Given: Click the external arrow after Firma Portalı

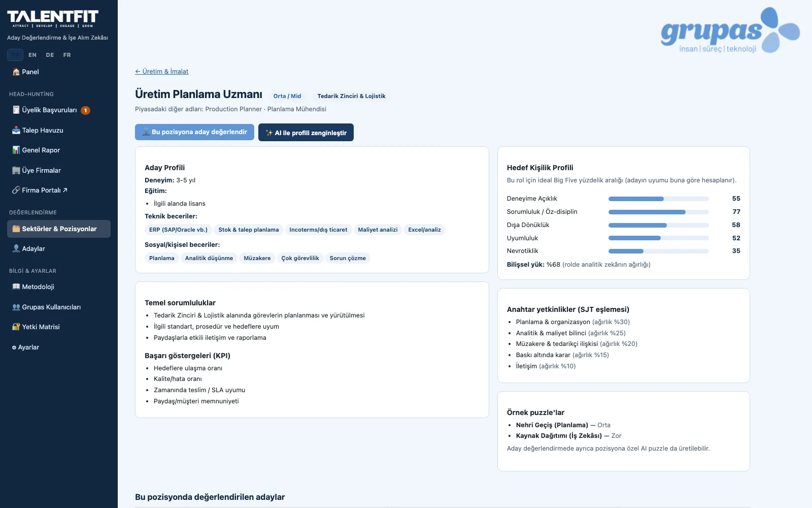Looking at the screenshot, I should [65, 190].
